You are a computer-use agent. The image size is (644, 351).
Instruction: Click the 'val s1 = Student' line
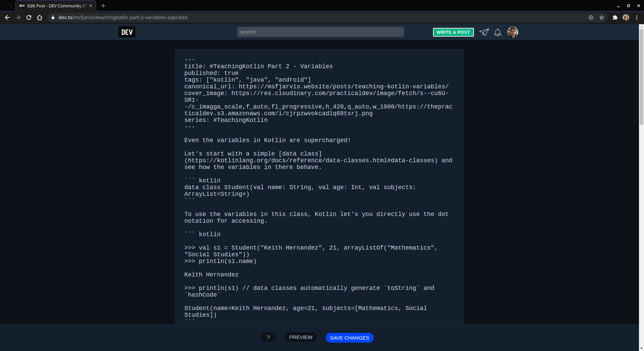pos(311,248)
